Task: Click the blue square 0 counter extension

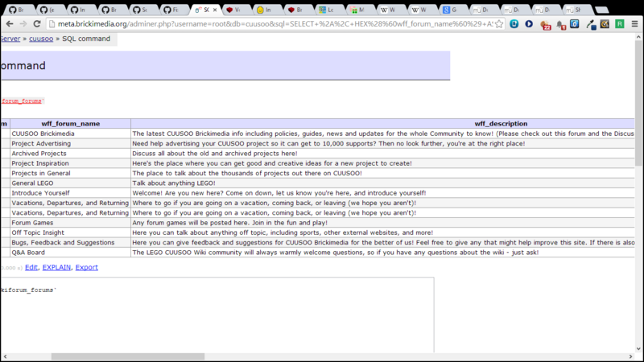Action: coord(575,24)
